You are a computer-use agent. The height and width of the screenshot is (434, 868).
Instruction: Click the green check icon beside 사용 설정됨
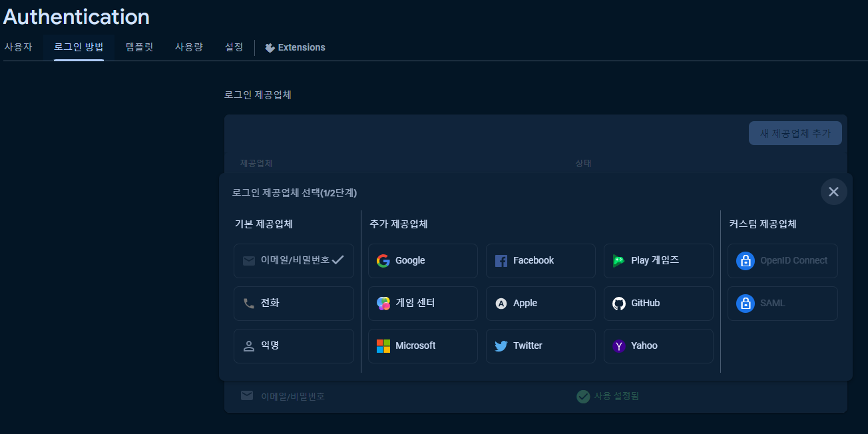pyautogui.click(x=583, y=397)
